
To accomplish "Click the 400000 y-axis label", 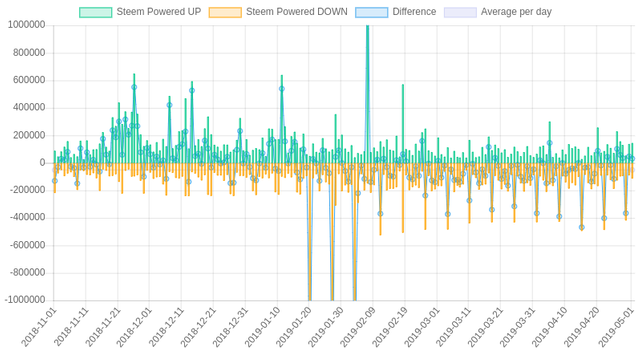I will click(29, 108).
